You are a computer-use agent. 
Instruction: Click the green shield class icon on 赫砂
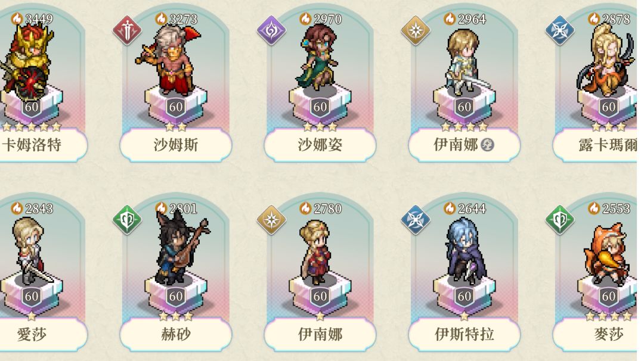pyautogui.click(x=128, y=220)
